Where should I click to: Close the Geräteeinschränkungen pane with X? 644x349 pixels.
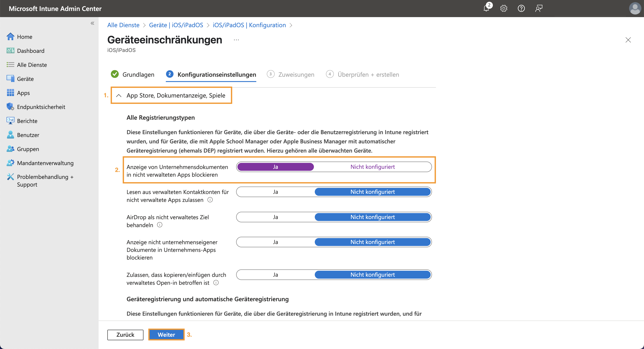pyautogui.click(x=628, y=40)
